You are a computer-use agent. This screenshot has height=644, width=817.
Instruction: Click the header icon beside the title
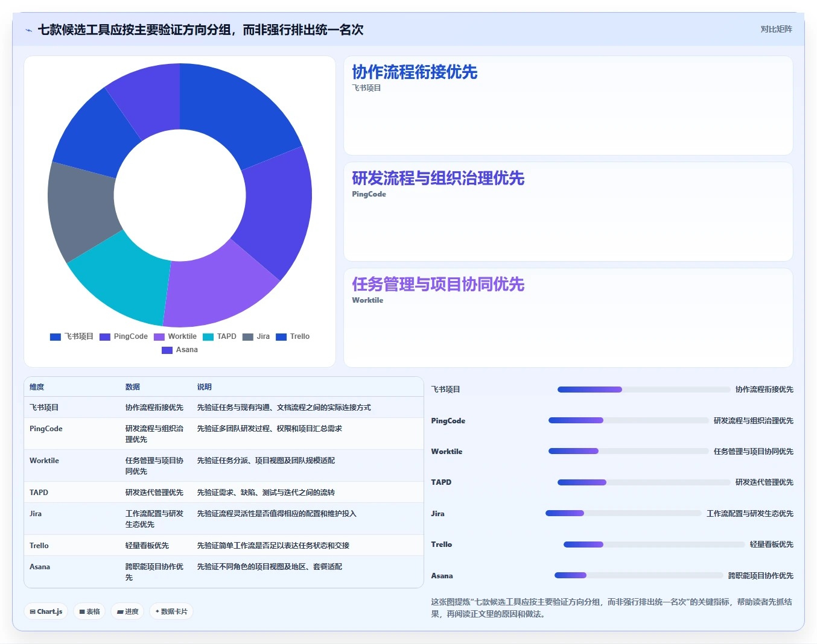pos(28,30)
